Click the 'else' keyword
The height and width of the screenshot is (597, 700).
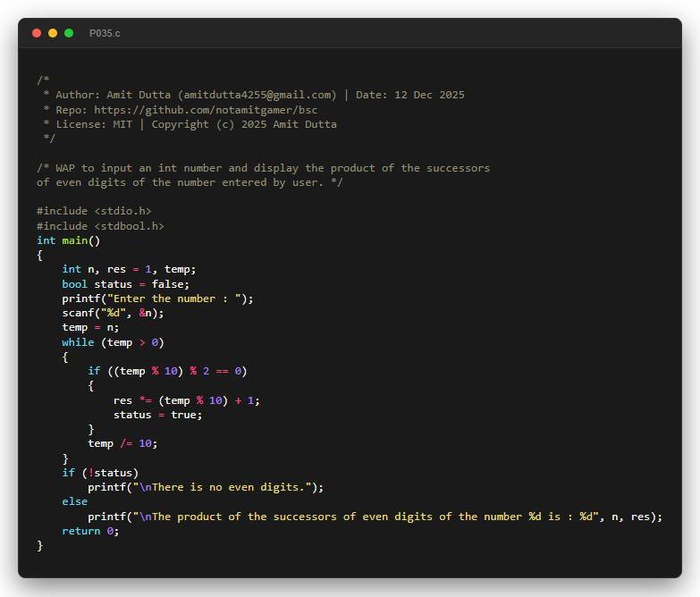tap(75, 502)
